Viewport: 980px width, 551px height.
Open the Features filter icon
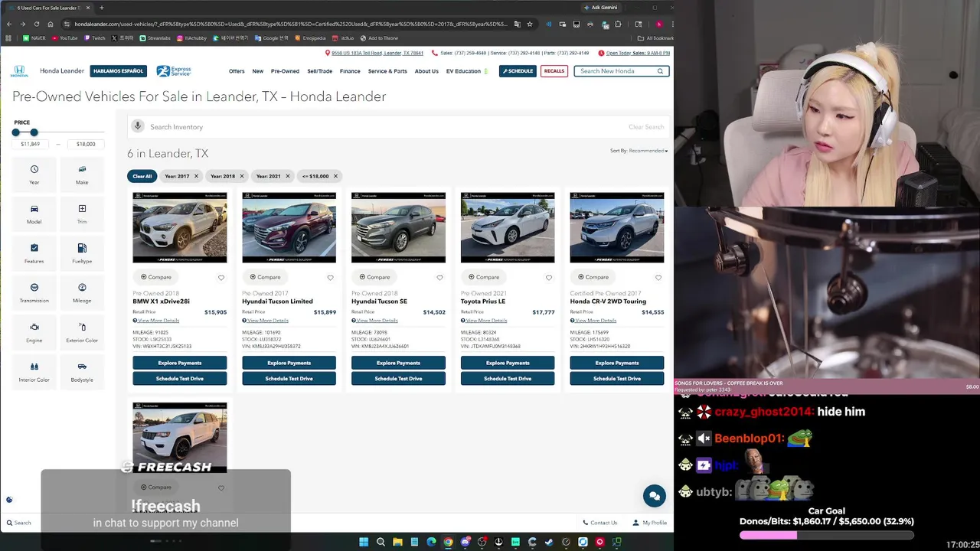(34, 248)
